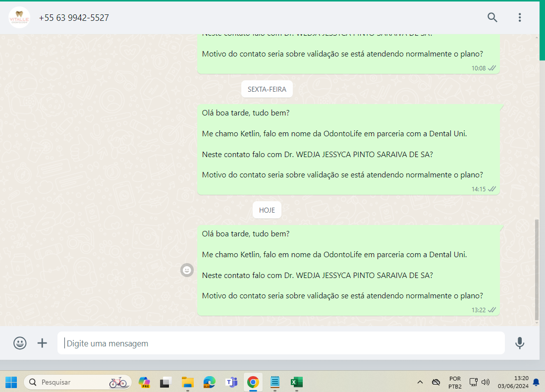The width and height of the screenshot is (545, 392).
Task: Show hidden system tray icons
Action: pyautogui.click(x=420, y=382)
